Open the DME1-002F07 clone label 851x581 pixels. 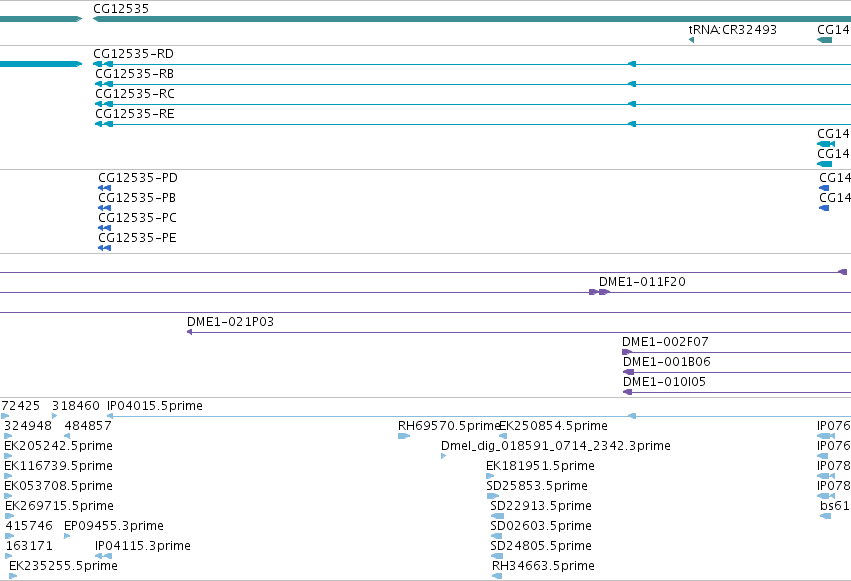pos(665,342)
